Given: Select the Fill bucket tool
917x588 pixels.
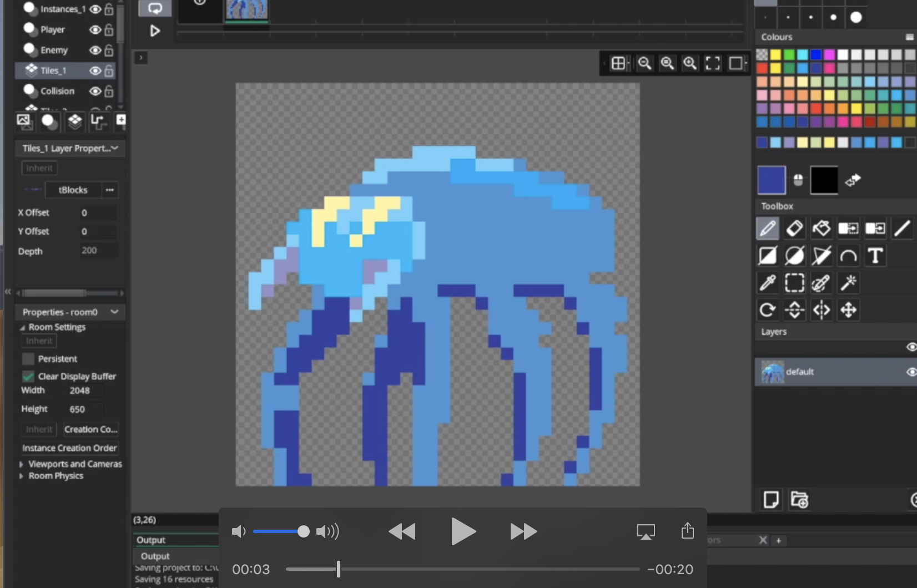Looking at the screenshot, I should coord(822,228).
